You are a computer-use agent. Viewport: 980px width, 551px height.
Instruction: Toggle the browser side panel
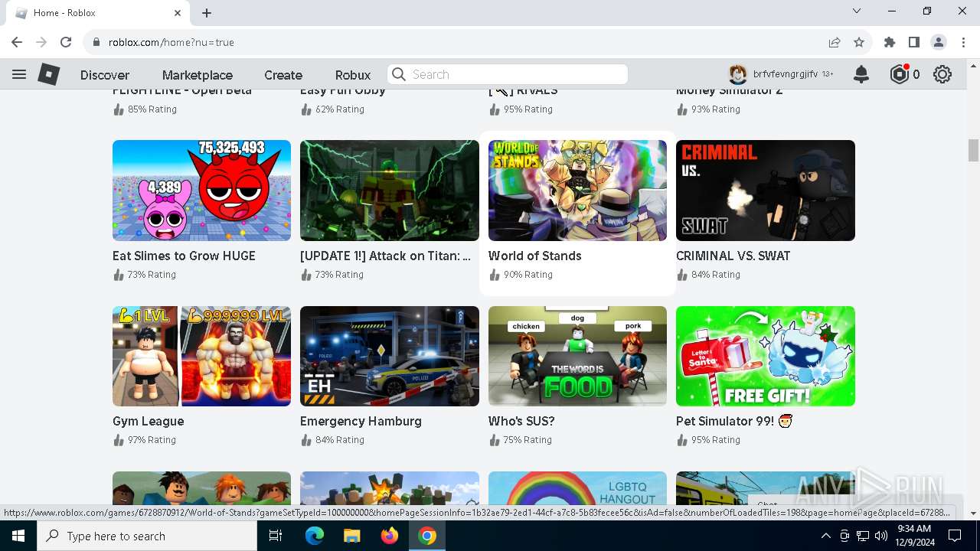pos(914,42)
